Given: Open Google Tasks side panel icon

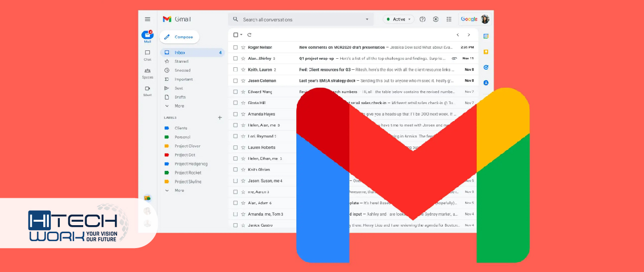Looking at the screenshot, I should click(x=486, y=67).
